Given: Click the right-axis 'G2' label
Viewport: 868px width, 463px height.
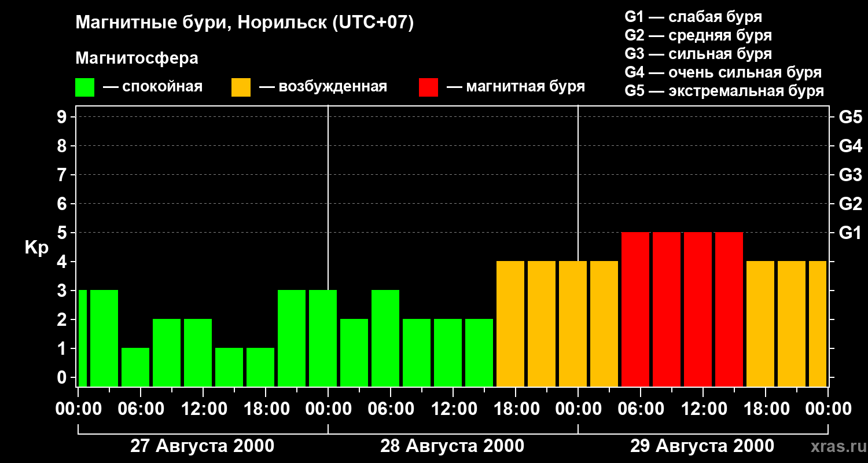Looking at the screenshot, I should (x=851, y=204).
